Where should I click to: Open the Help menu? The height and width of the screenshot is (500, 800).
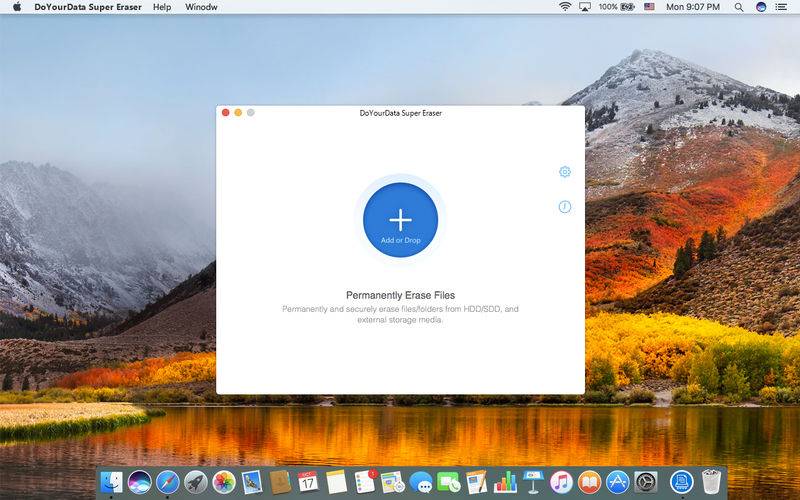pos(162,7)
